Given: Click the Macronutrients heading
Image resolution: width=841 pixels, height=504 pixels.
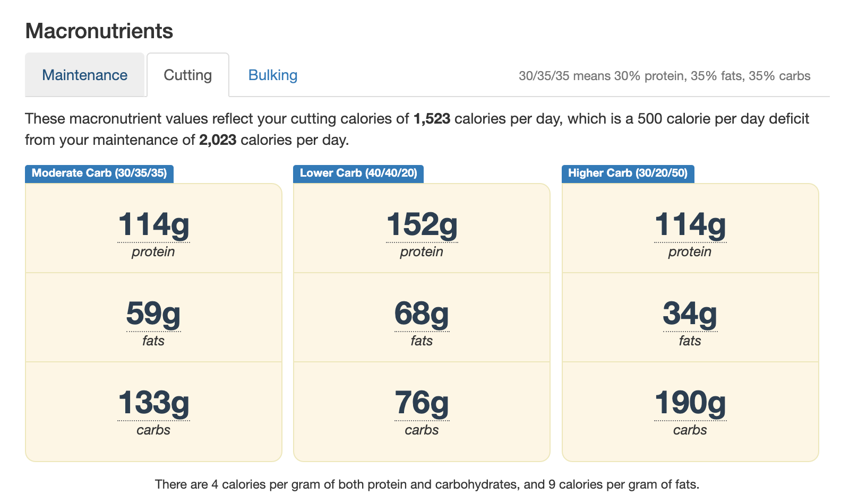Looking at the screenshot, I should pos(99,31).
